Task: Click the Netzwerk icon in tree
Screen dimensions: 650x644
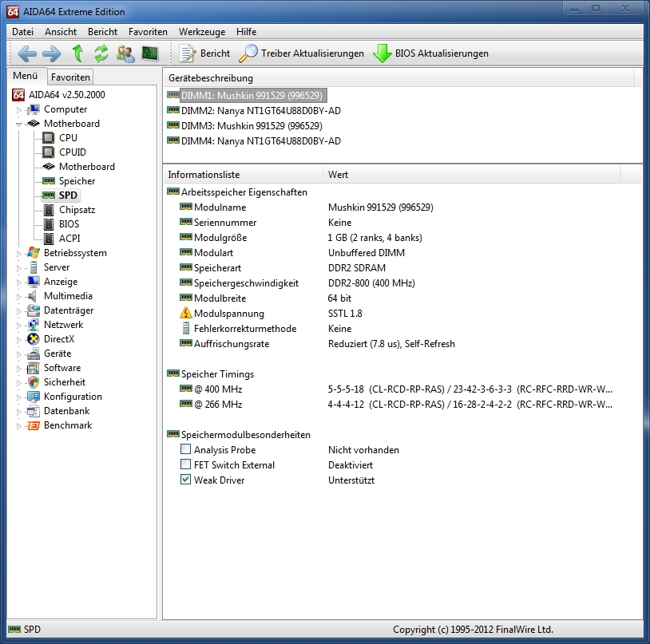Action: click(x=34, y=325)
